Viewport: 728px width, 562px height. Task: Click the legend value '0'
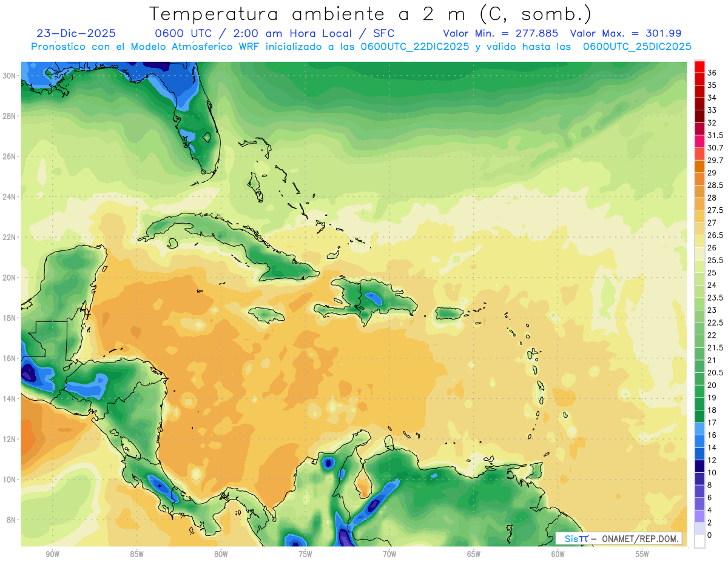point(710,535)
